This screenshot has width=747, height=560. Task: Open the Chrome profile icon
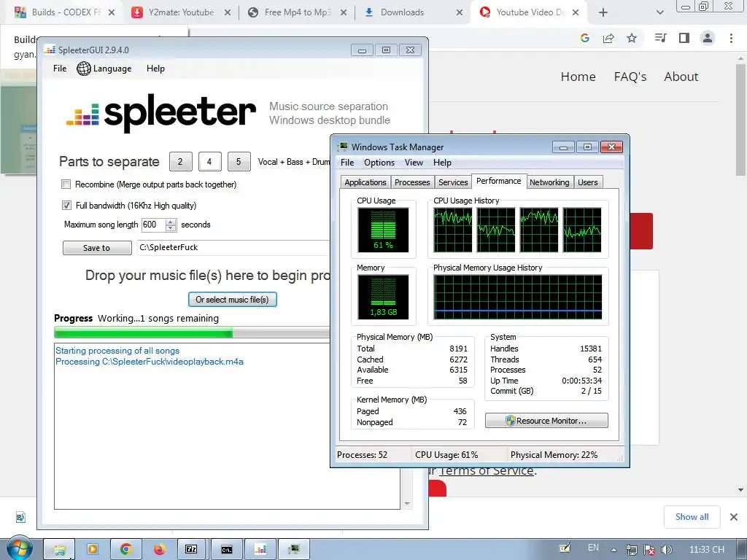pos(708,38)
